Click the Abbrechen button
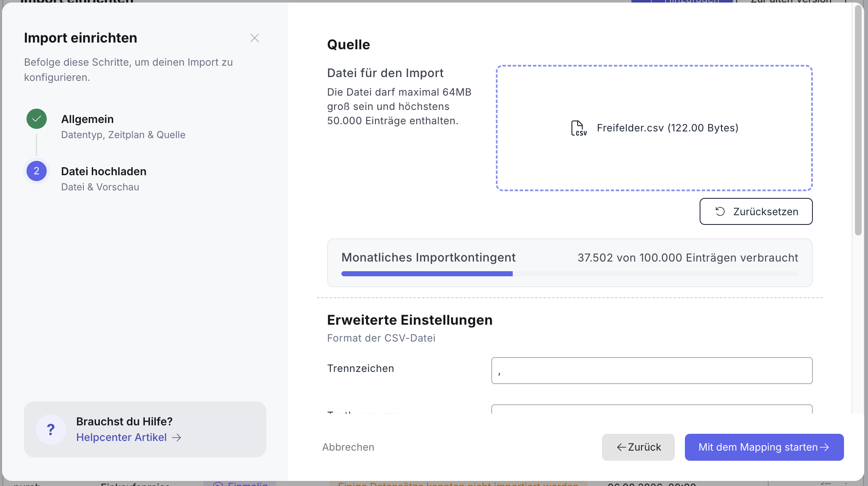 [348, 447]
